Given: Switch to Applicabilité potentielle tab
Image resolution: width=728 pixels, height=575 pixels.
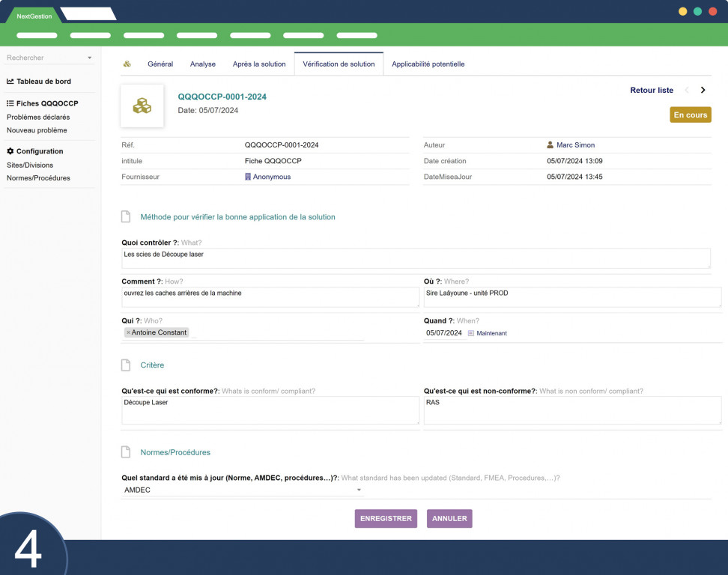Looking at the screenshot, I should coord(428,64).
